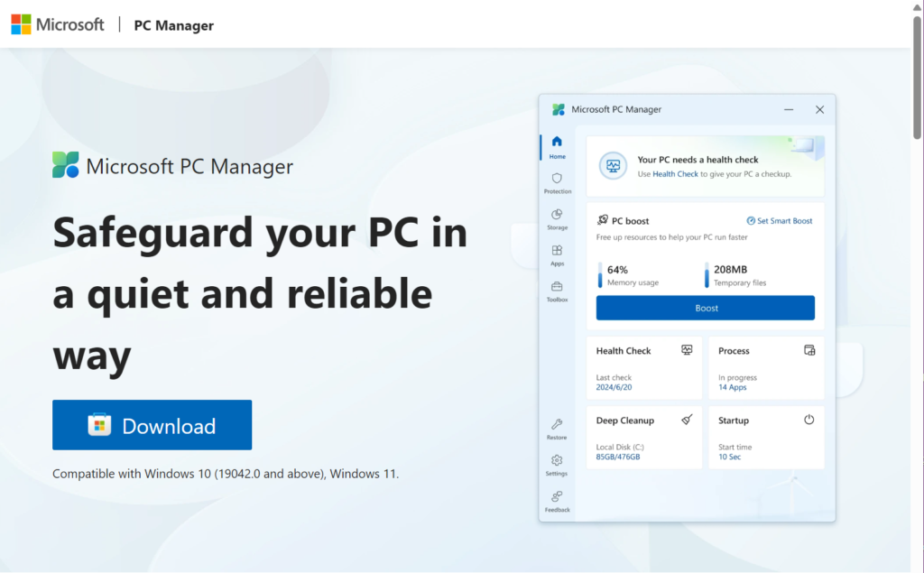Screen dimensions: 924x573
Task: Click the Process card icon
Action: point(809,350)
